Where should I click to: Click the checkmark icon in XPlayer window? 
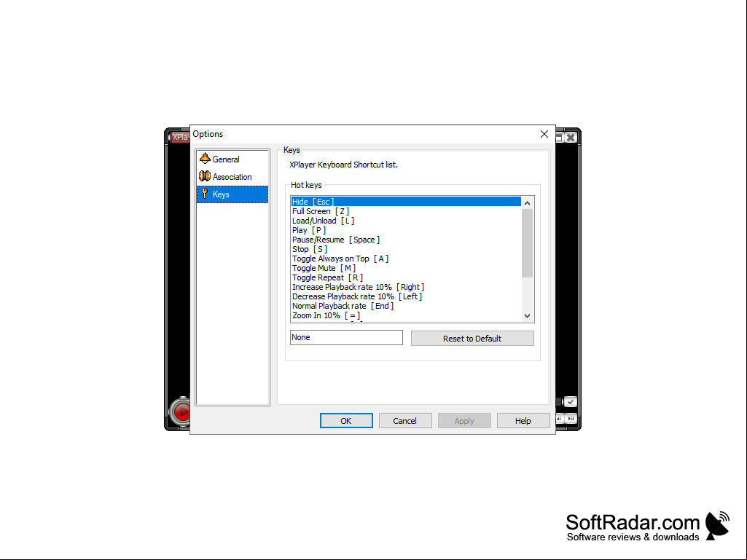(x=570, y=402)
